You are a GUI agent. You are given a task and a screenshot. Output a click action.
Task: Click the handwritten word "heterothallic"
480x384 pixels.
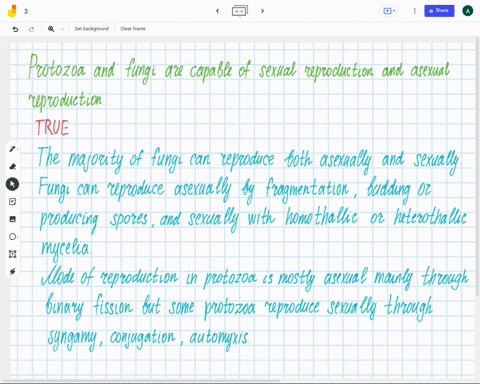coord(430,218)
